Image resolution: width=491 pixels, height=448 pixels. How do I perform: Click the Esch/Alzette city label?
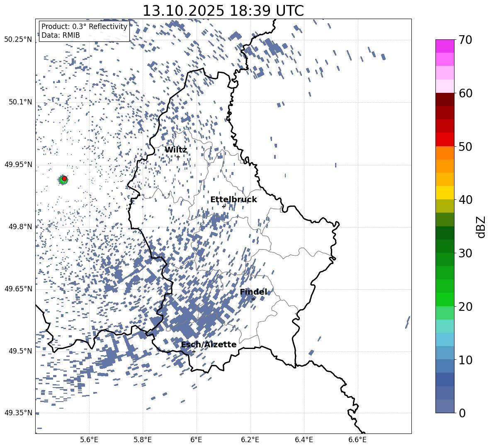click(x=209, y=344)
